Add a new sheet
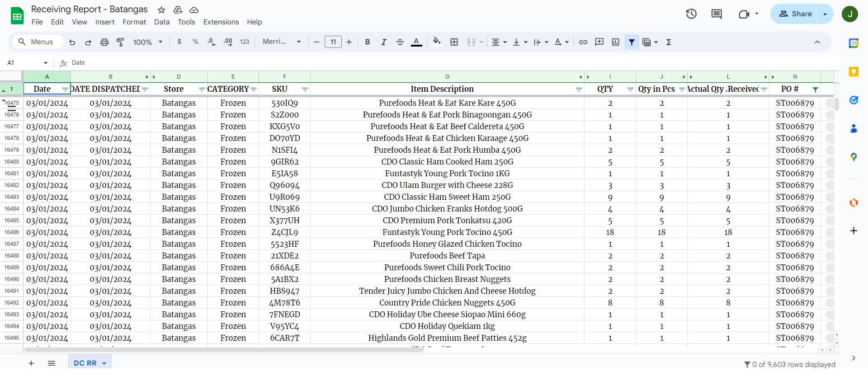Viewport: 868px width, 385px height. (x=31, y=363)
